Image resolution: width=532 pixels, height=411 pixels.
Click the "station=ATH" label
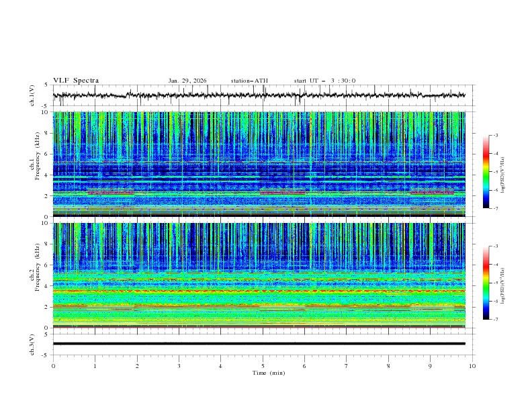(249, 81)
